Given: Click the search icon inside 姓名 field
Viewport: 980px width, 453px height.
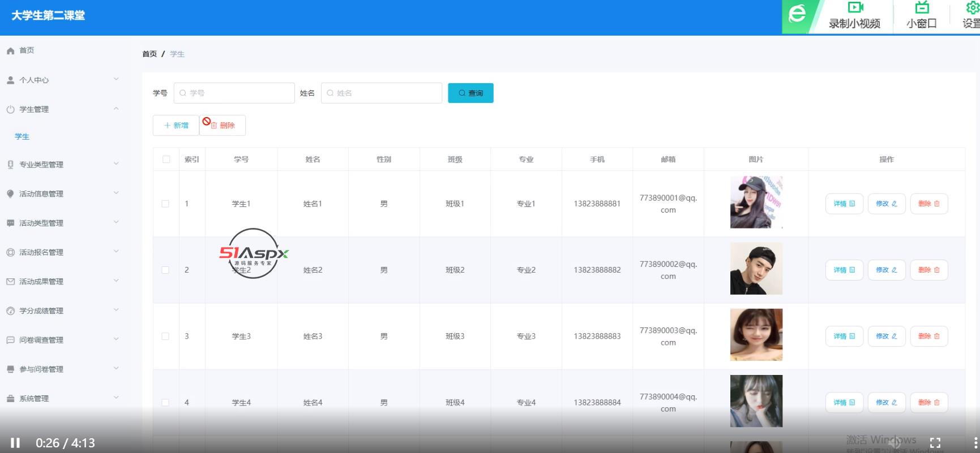Looking at the screenshot, I should 330,93.
